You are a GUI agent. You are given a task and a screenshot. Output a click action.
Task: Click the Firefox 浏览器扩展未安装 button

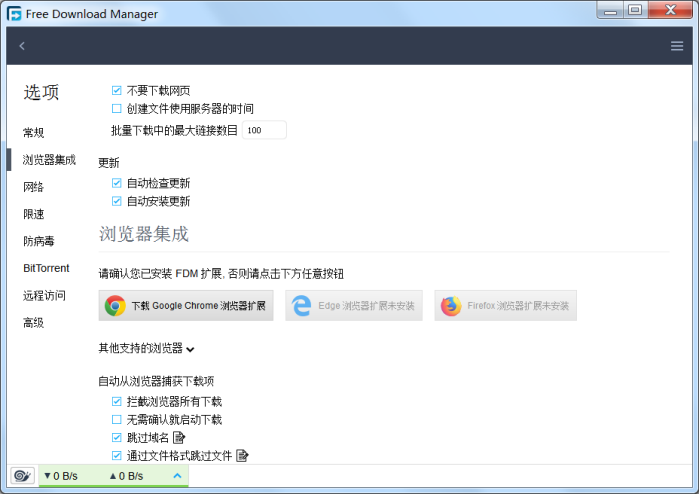tap(505, 306)
